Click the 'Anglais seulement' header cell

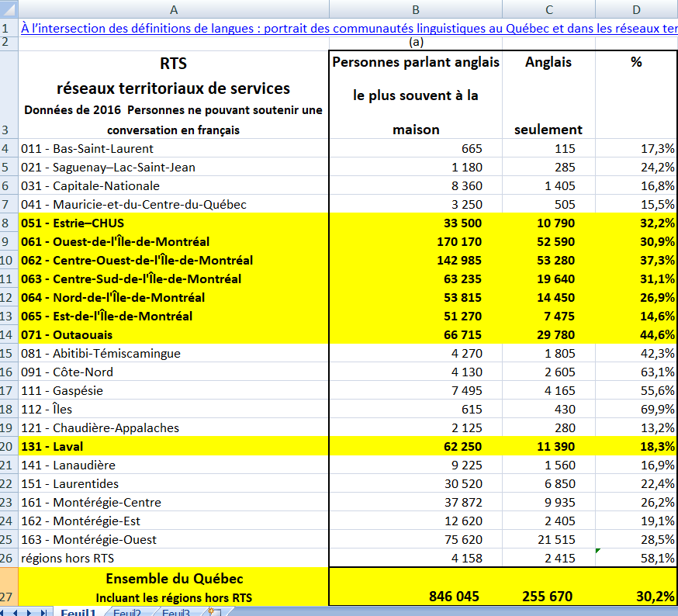pos(548,95)
